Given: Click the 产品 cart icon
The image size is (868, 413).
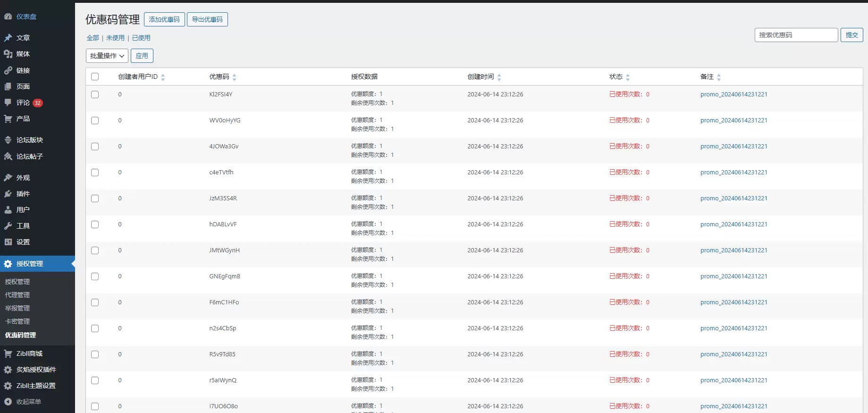Looking at the screenshot, I should pos(8,119).
